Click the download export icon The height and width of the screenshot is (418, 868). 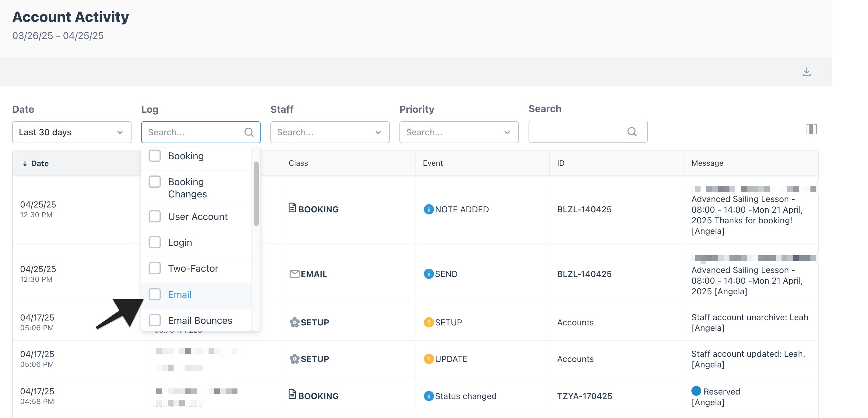pyautogui.click(x=806, y=72)
